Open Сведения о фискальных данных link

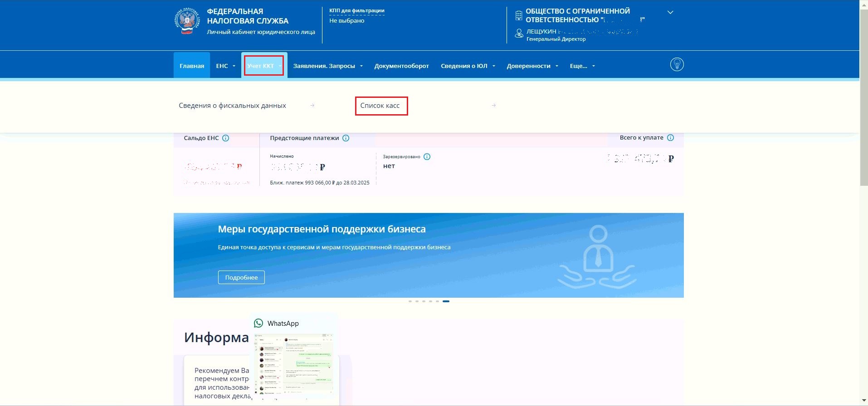[x=232, y=106]
